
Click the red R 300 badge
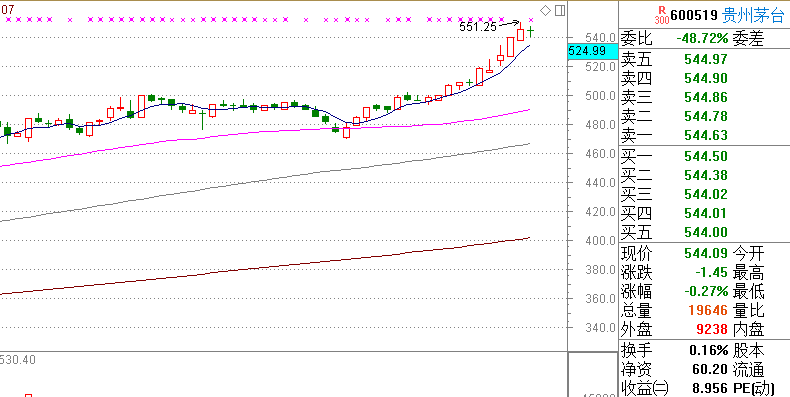(x=662, y=15)
